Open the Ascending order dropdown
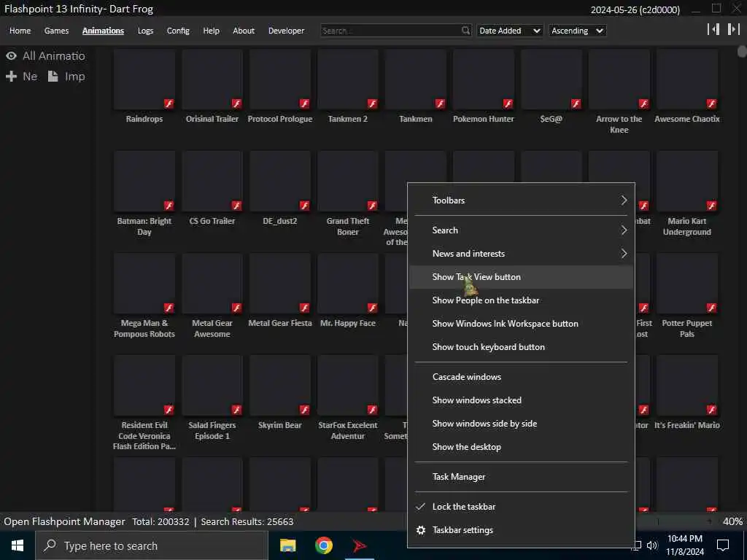 577,31
